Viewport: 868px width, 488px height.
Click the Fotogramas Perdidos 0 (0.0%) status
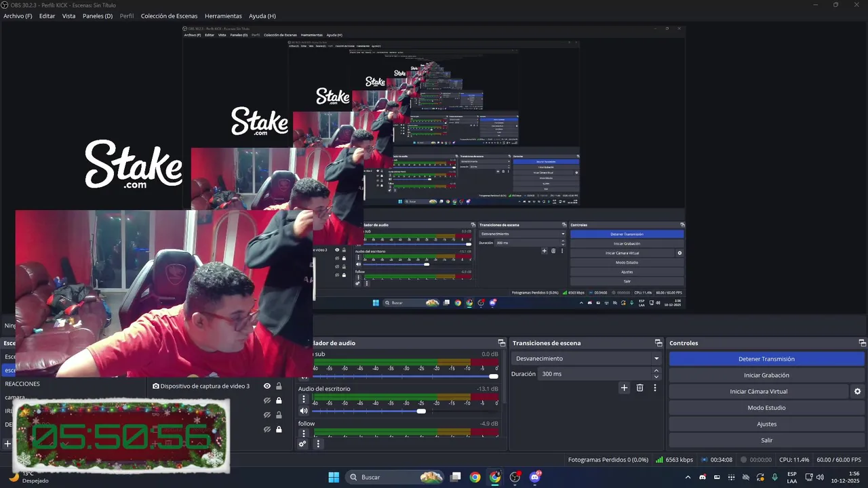608,460
